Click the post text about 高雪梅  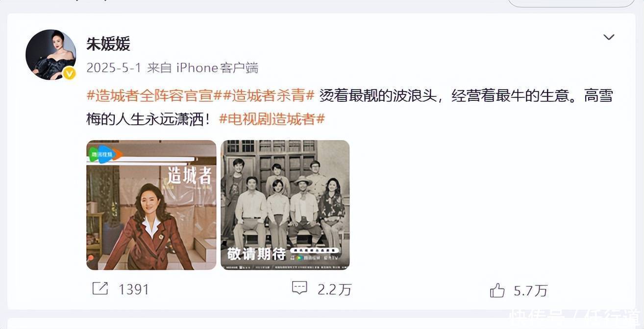[x=349, y=107]
